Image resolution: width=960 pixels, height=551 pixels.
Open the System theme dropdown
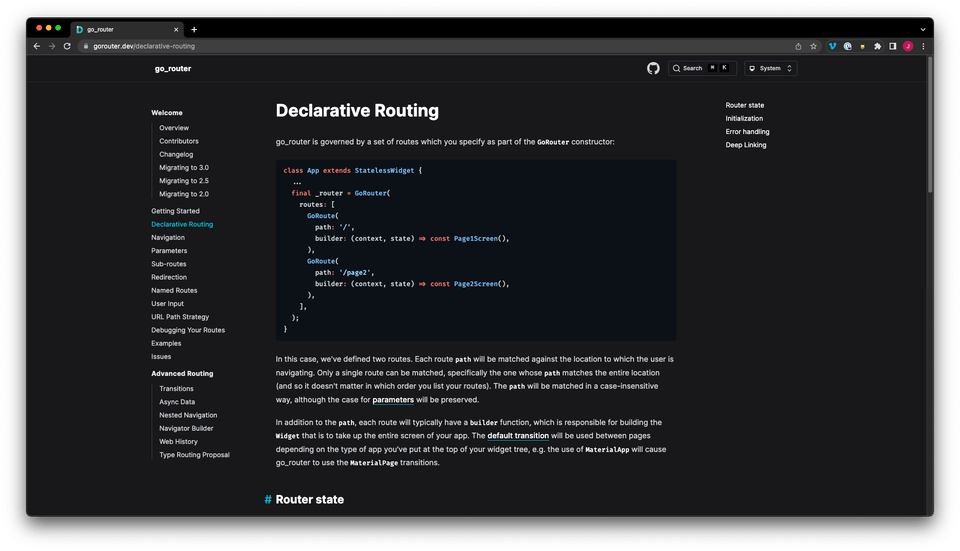(x=771, y=69)
